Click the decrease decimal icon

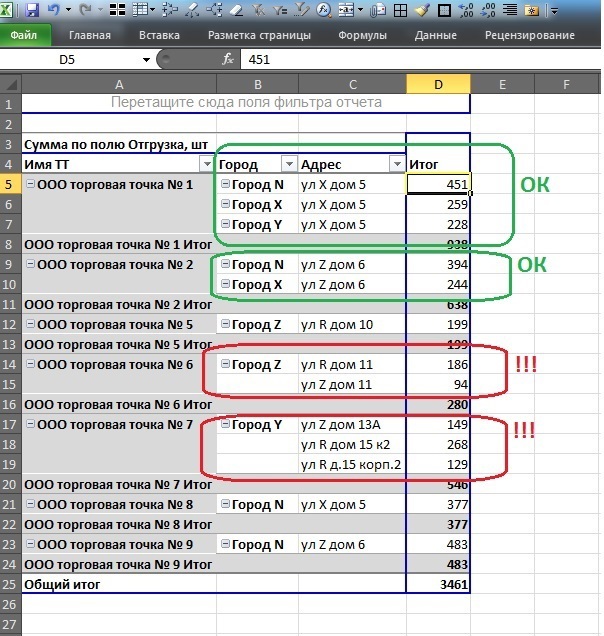[488, 9]
